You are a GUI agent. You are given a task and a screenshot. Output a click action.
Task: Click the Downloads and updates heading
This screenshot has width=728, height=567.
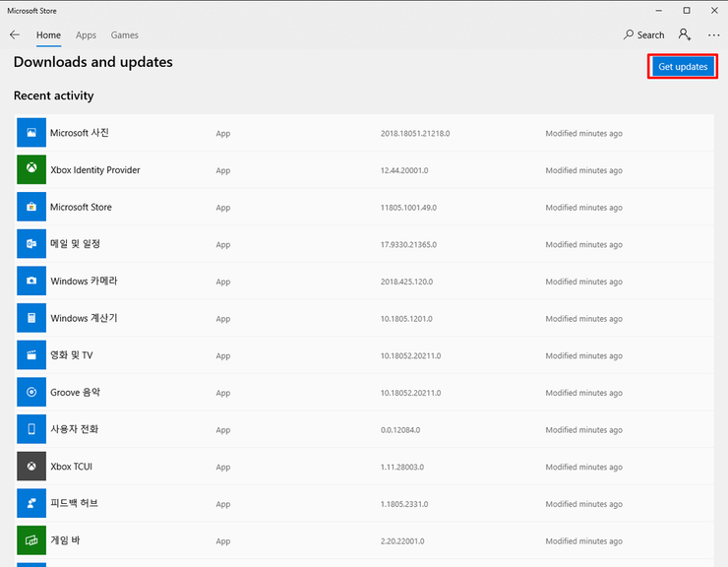click(92, 62)
